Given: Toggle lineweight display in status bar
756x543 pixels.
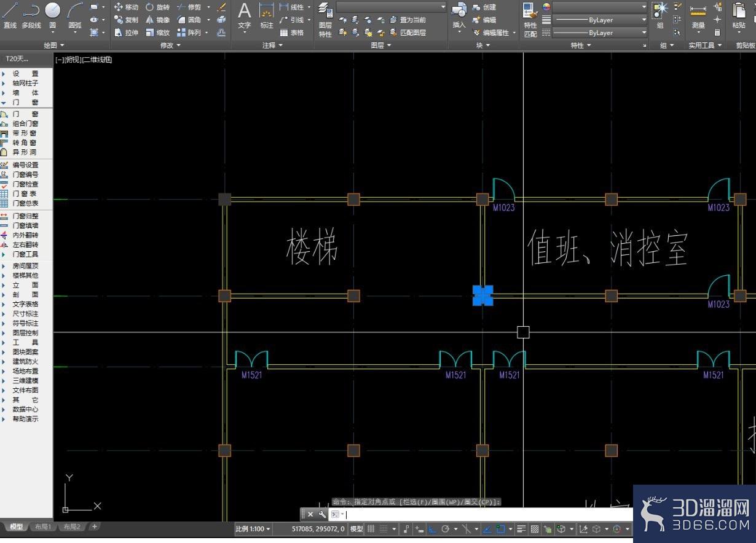Looking at the screenshot, I should [521, 529].
